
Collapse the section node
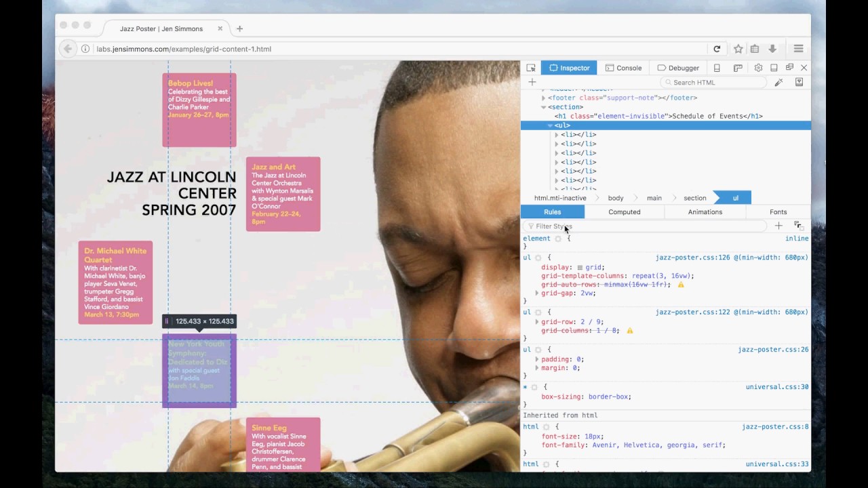(x=543, y=107)
